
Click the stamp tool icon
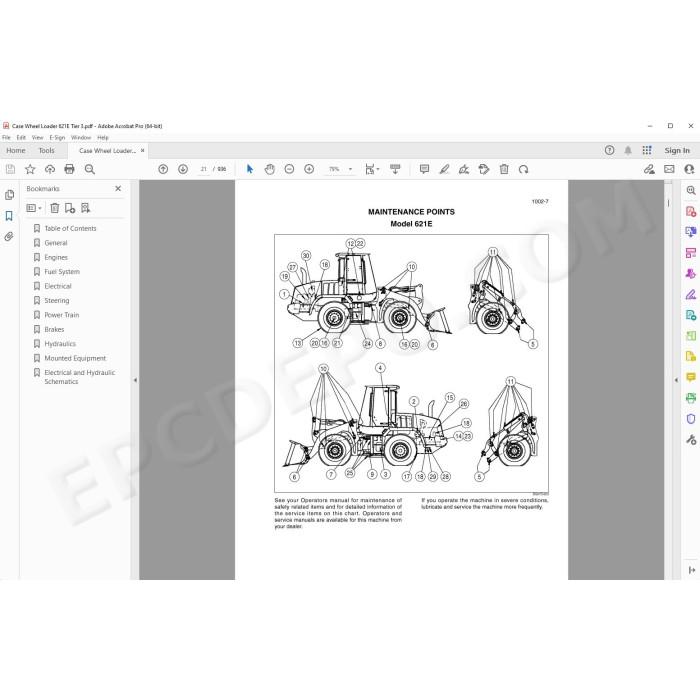click(x=483, y=169)
